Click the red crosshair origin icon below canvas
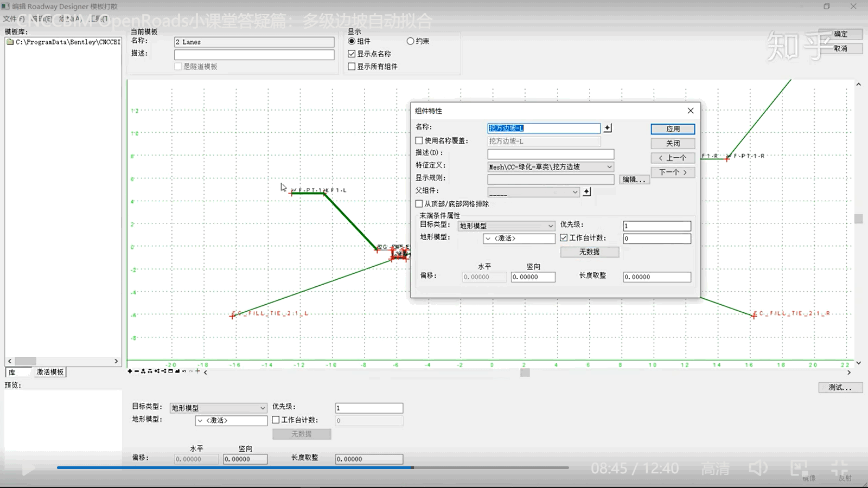The width and height of the screenshot is (868, 488). (x=198, y=371)
